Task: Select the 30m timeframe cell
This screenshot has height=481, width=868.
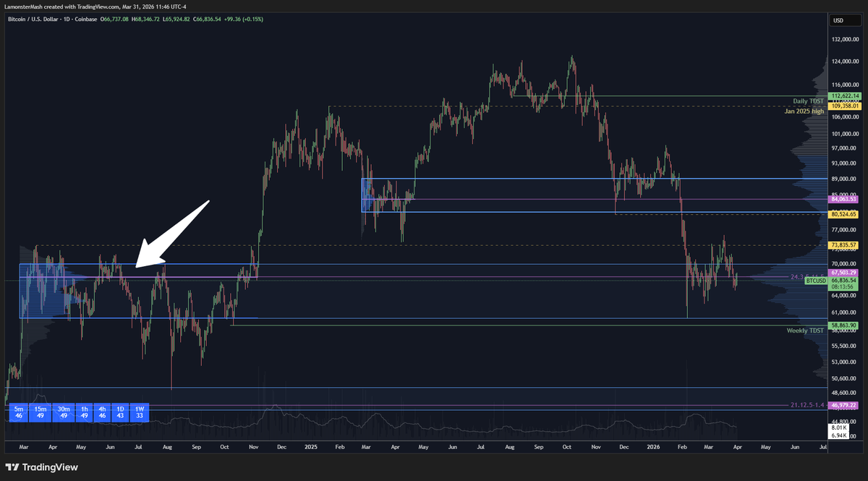Action: coord(64,412)
